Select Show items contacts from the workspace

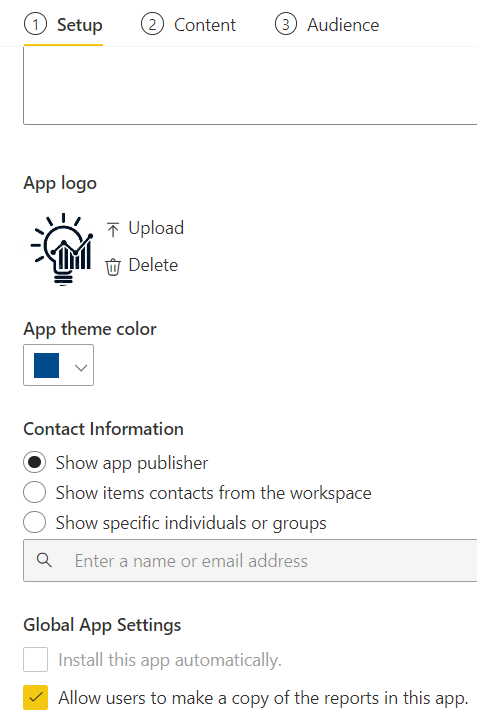coord(35,492)
